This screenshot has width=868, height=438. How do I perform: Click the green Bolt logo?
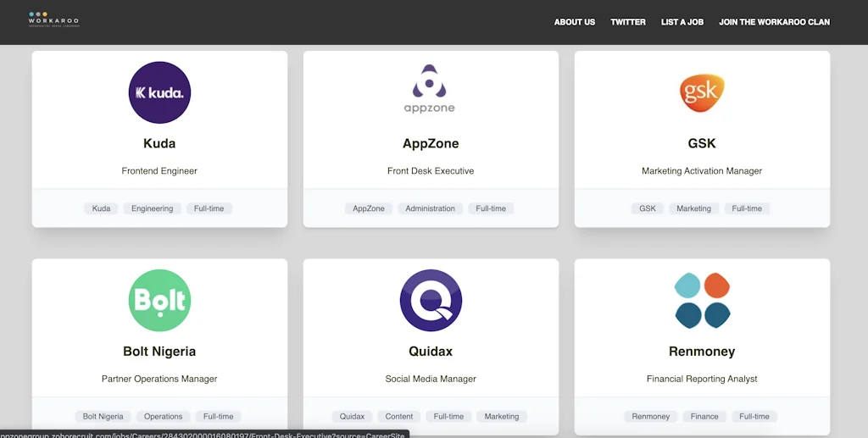(159, 300)
